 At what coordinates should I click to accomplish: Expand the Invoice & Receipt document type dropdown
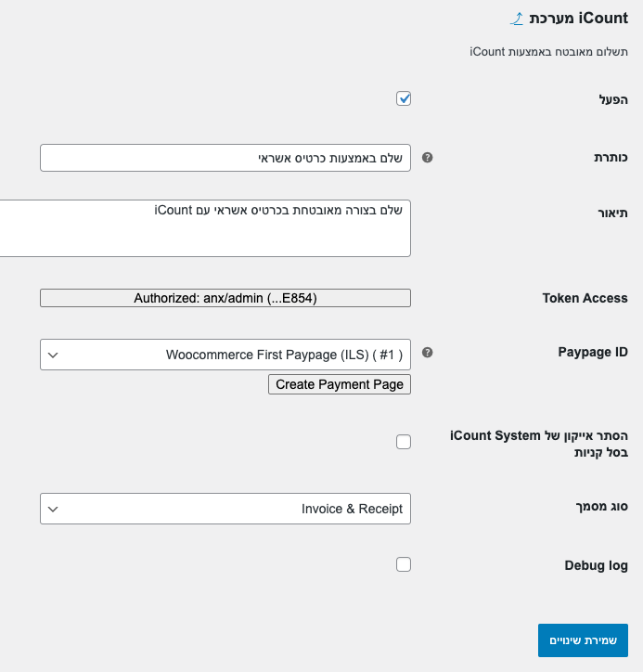[x=225, y=509]
